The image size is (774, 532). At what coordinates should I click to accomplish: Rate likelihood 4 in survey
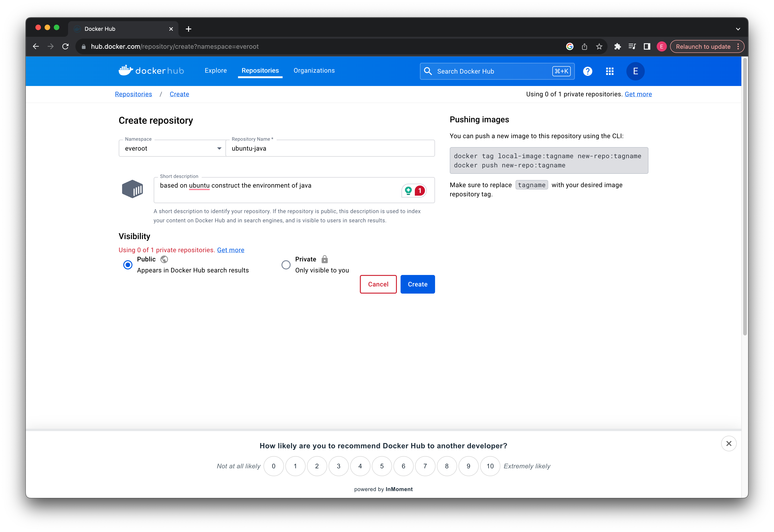360,466
